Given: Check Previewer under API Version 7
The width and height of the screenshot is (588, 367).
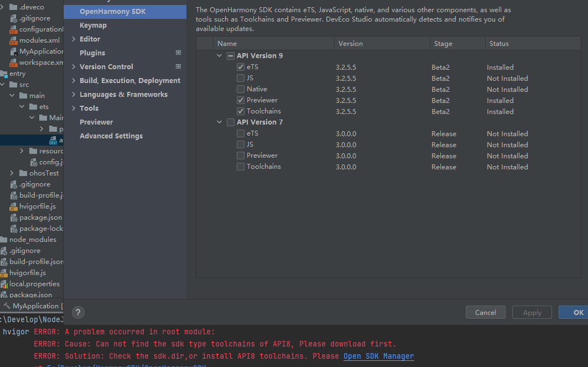Looking at the screenshot, I should [x=241, y=156].
